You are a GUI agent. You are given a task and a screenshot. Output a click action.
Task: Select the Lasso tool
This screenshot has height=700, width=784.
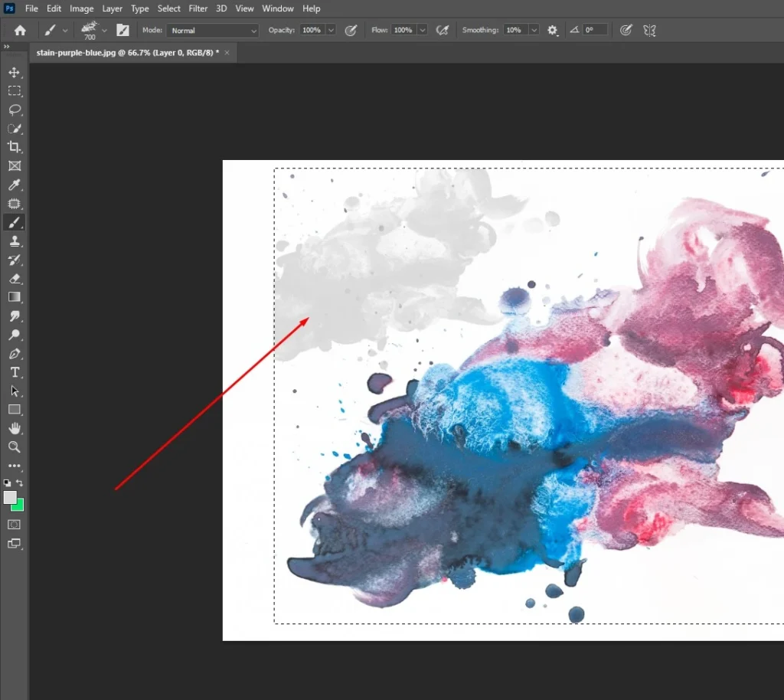coord(14,110)
